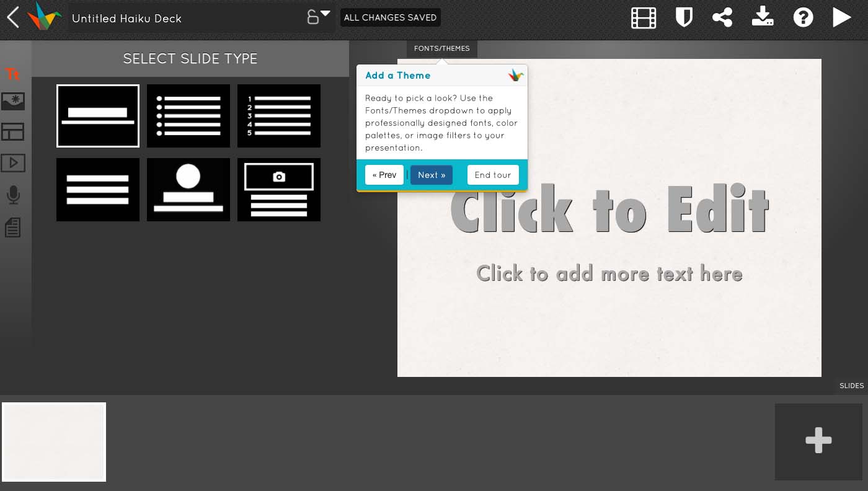The width and height of the screenshot is (868, 491).
Task: Open the notes tool in sidebar
Action: tap(13, 228)
